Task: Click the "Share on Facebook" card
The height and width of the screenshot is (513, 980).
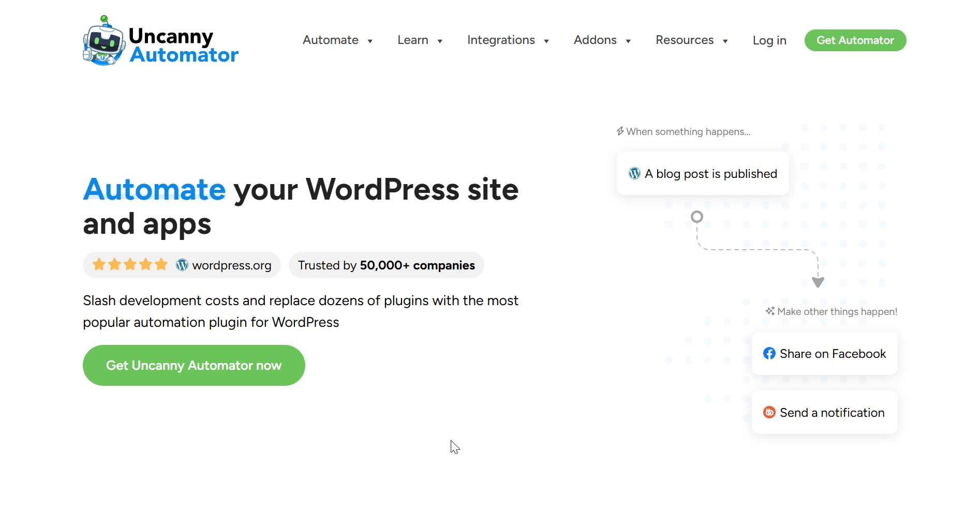Action: click(825, 353)
